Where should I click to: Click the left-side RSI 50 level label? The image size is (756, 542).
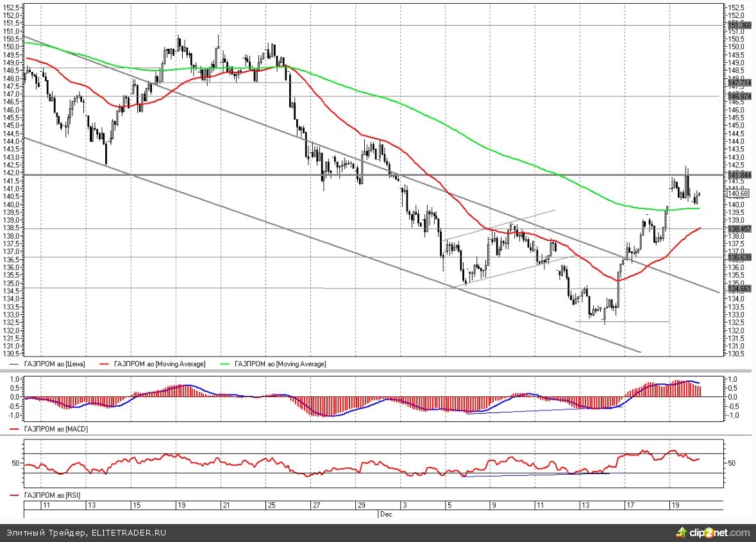(x=15, y=462)
